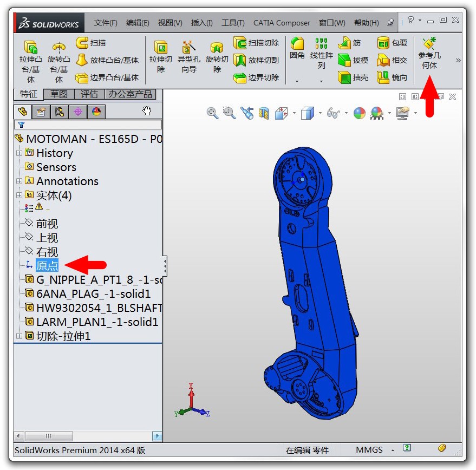Open Reference Geometry (参考几何体) tool

429,54
